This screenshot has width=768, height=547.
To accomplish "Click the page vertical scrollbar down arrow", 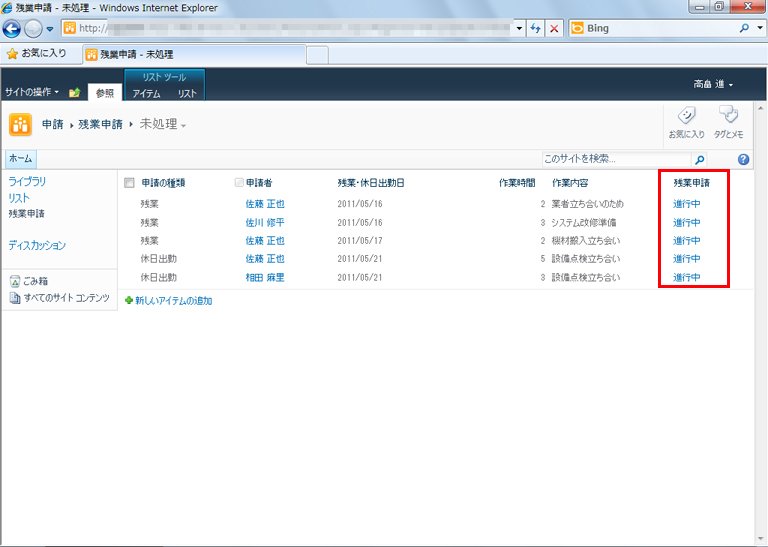I will (x=761, y=540).
